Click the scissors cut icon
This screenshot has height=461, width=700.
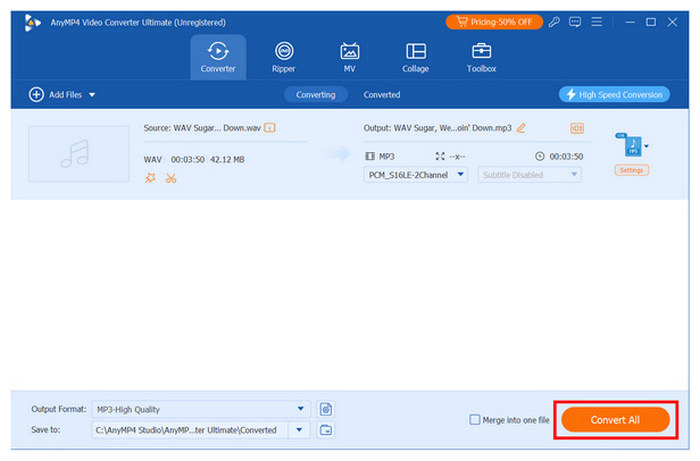pos(171,179)
